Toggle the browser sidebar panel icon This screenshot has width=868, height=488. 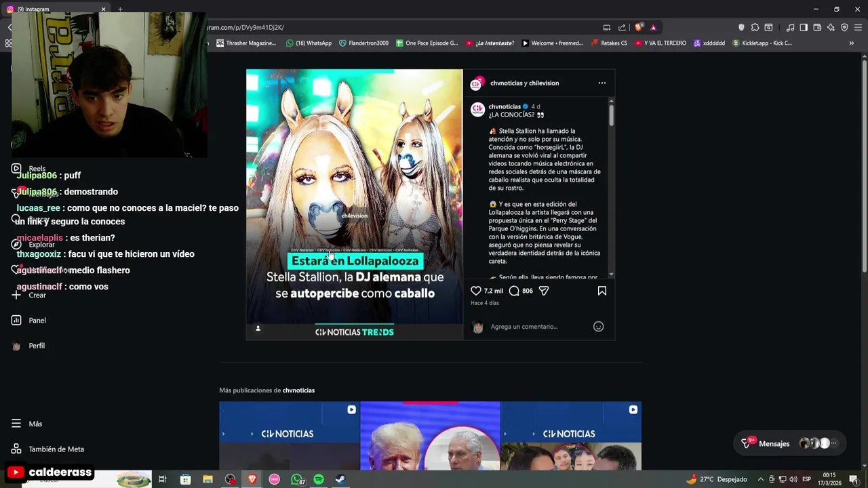(x=804, y=28)
